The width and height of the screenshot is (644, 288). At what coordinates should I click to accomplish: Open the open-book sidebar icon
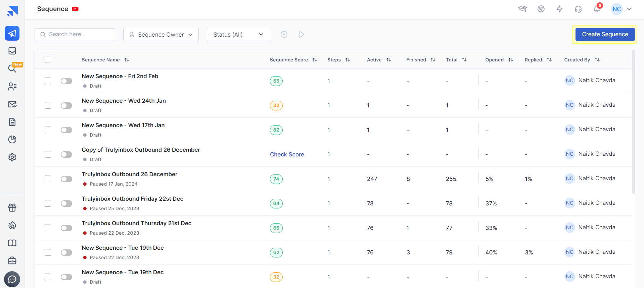click(x=12, y=243)
